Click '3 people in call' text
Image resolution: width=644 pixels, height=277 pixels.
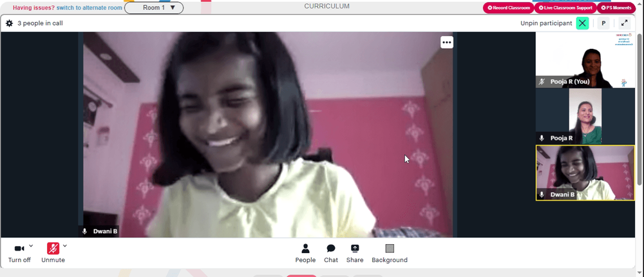click(40, 23)
